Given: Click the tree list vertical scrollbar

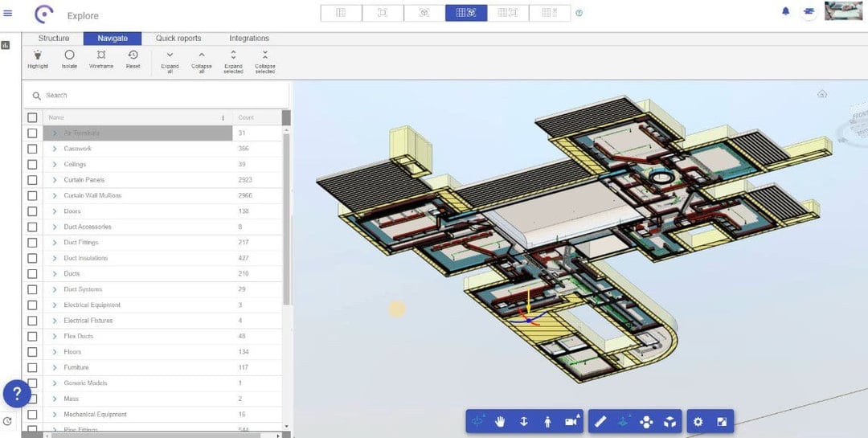Looking at the screenshot, I should tap(286, 219).
